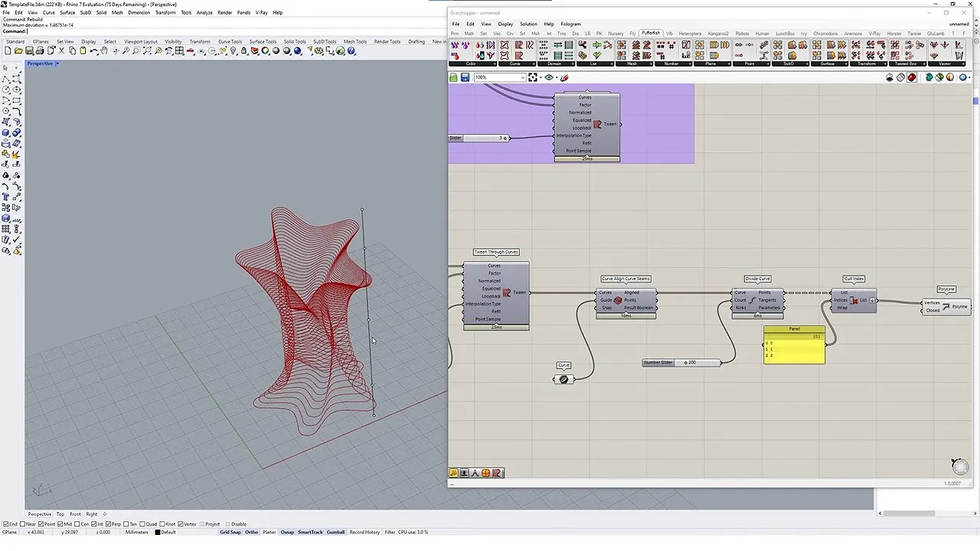Viewport: 980px width, 551px height.
Task: Select the Pan hand tool in Rhino
Action: [x=104, y=51]
